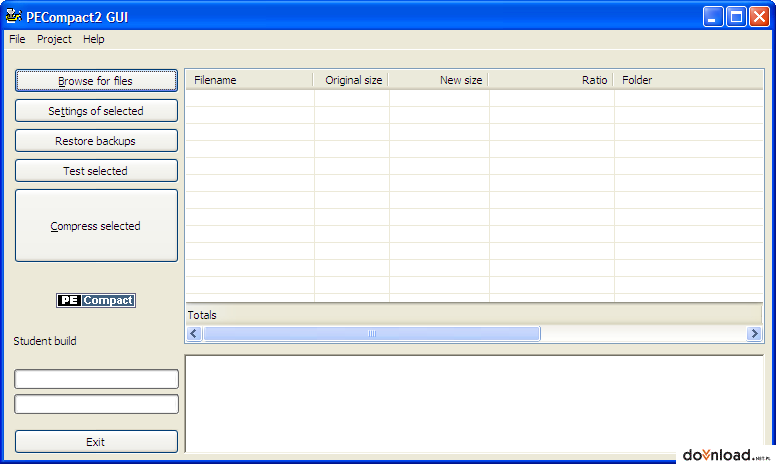Maximize the PECompact2 GUI window
The height and width of the screenshot is (464, 776).
click(736, 17)
